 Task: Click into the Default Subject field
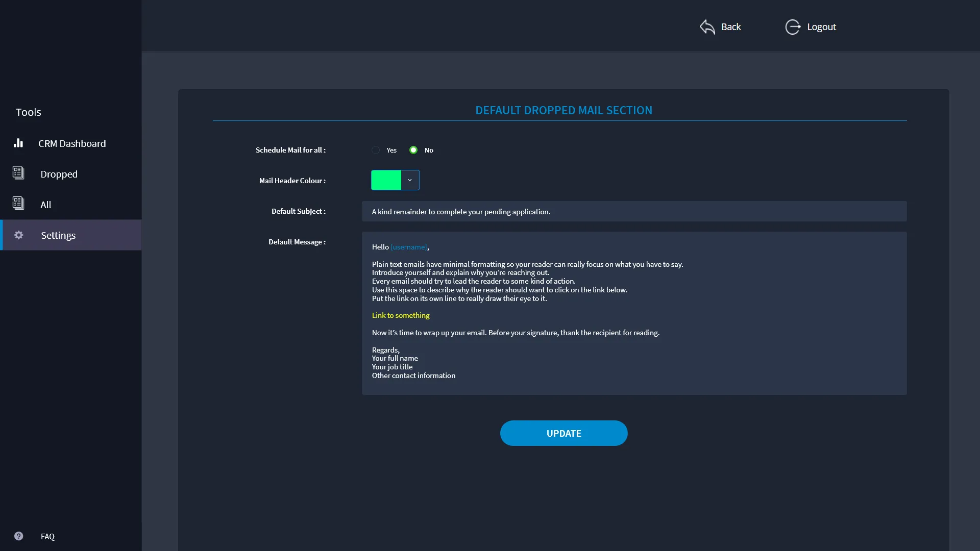(x=634, y=211)
